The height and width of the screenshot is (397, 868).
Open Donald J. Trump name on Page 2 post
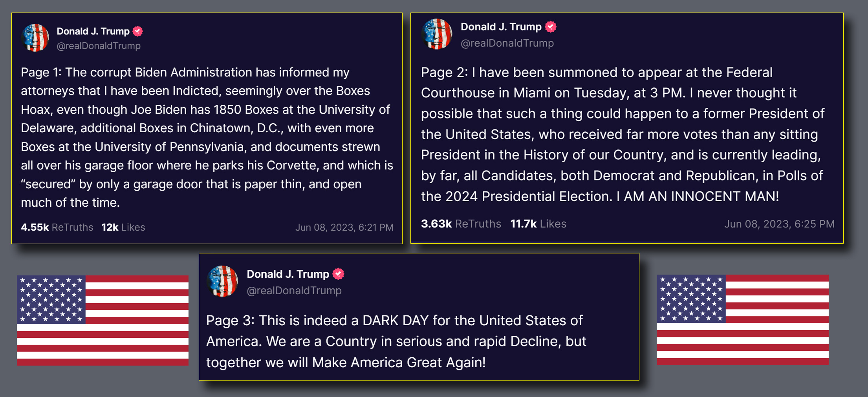(501, 27)
